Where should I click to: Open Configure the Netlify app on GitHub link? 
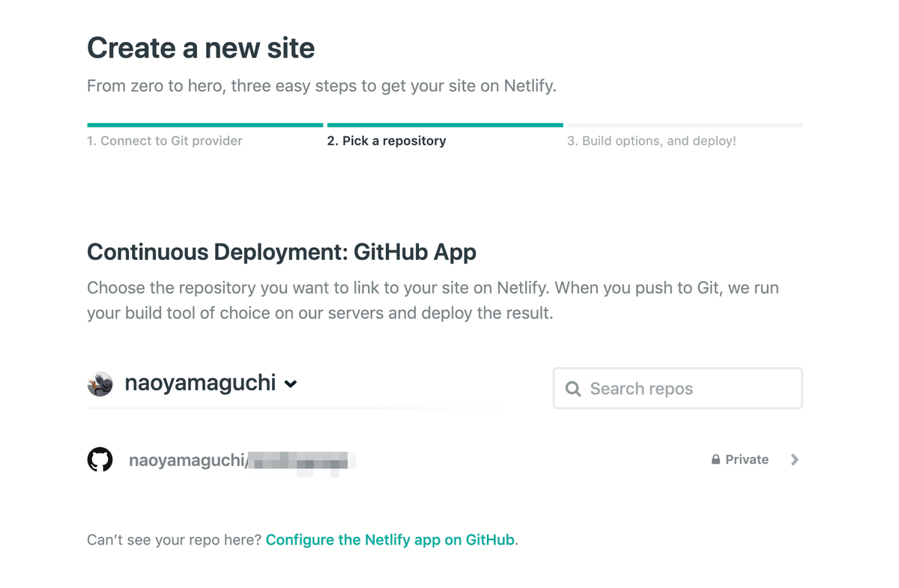[390, 539]
